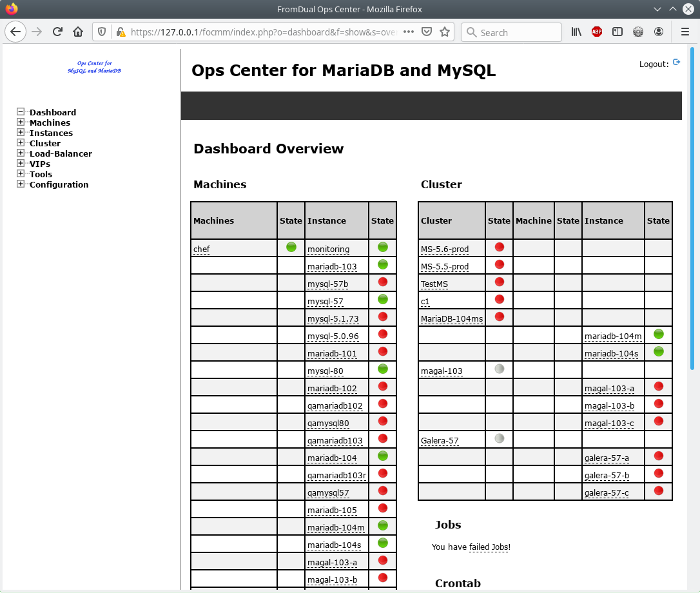Open the c1 cluster link
The image size is (700, 593).
tap(425, 302)
